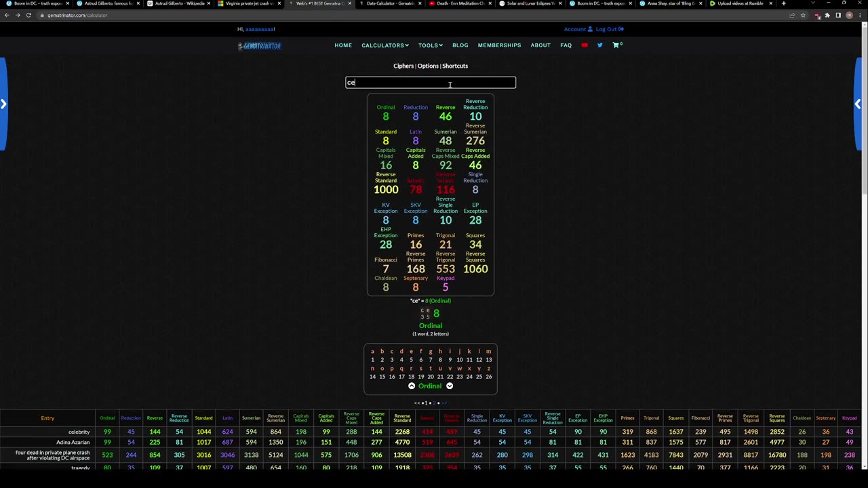The height and width of the screenshot is (488, 868).
Task: Select the Reverse Sumerian value 276
Action: coord(475,141)
